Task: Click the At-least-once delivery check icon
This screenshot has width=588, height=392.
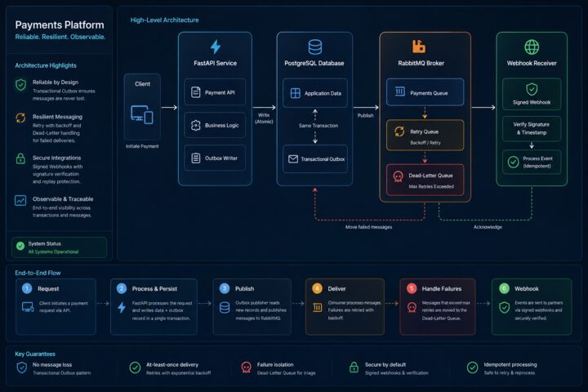Action: [135, 367]
